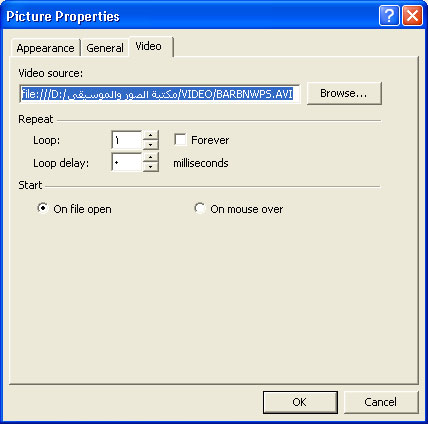Select On mouse over radio button
Viewport: 428px width, 424px height.
pyautogui.click(x=200, y=208)
